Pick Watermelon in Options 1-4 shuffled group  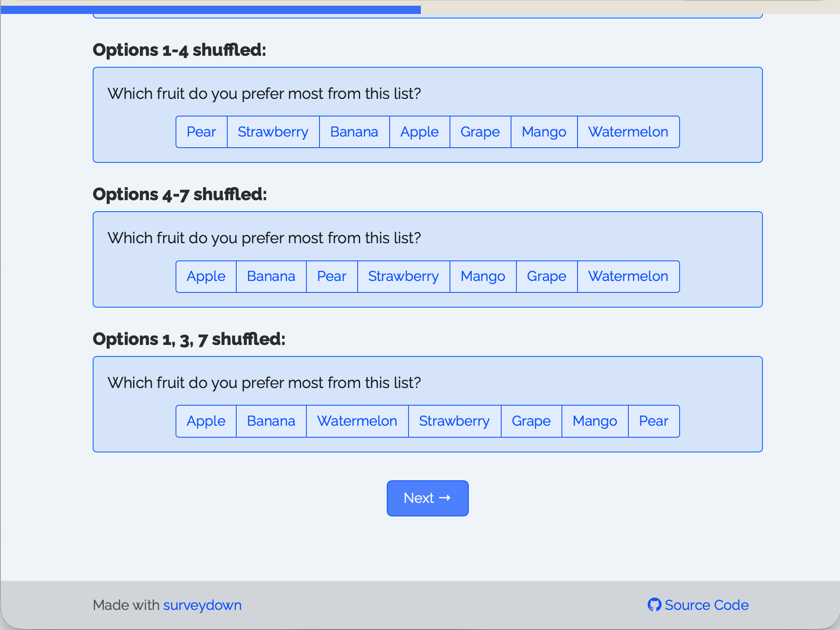coord(628,132)
